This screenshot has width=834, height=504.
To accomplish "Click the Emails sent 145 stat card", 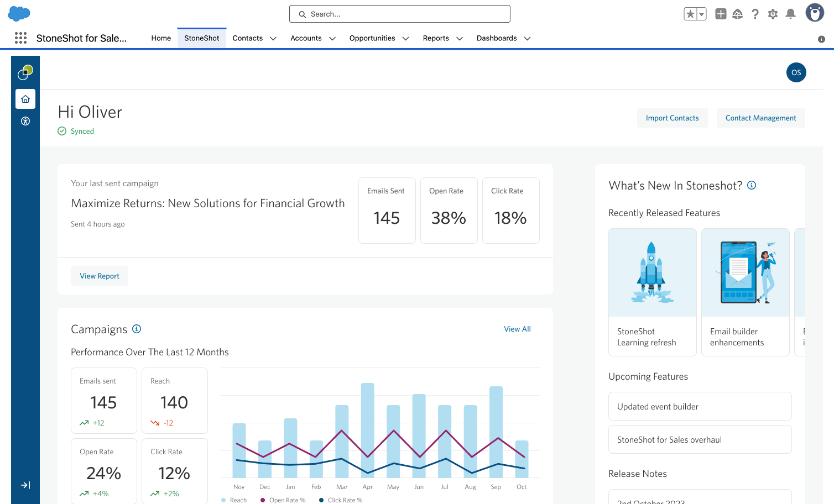I will [104, 401].
